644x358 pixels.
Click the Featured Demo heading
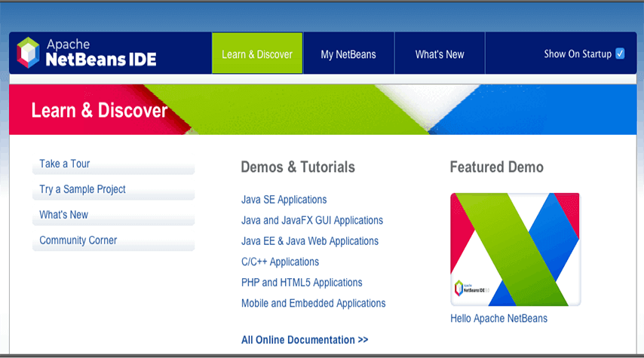pos(496,167)
